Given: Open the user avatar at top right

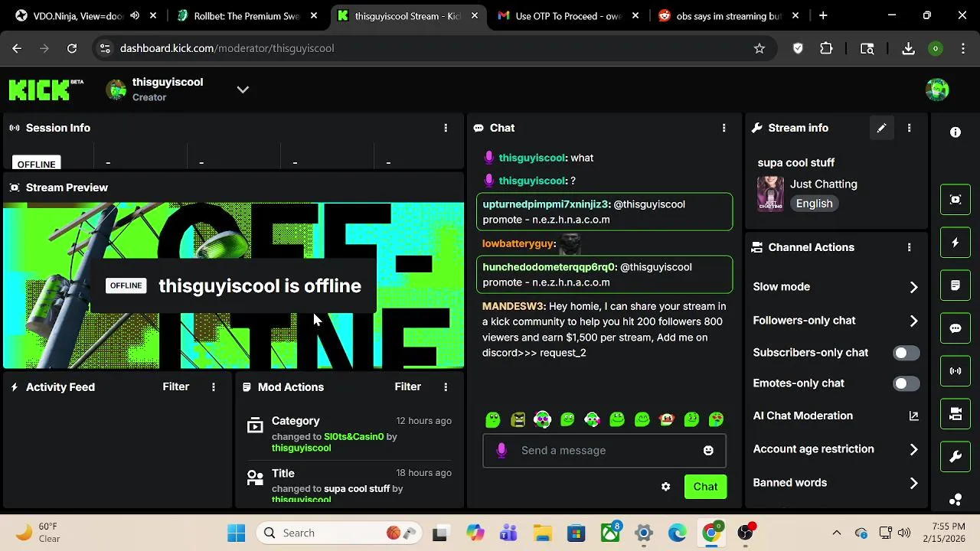Looking at the screenshot, I should coord(937,90).
